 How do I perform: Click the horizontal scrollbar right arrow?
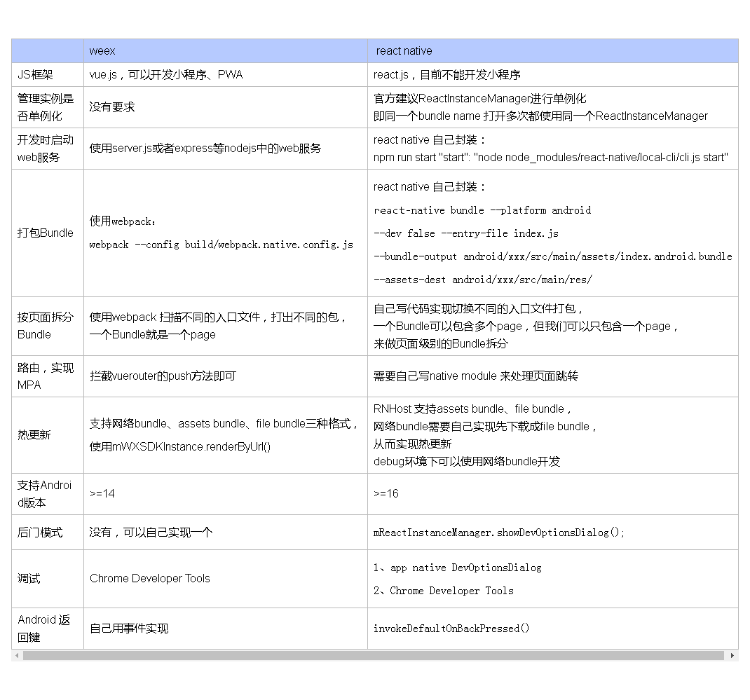pos(732,656)
